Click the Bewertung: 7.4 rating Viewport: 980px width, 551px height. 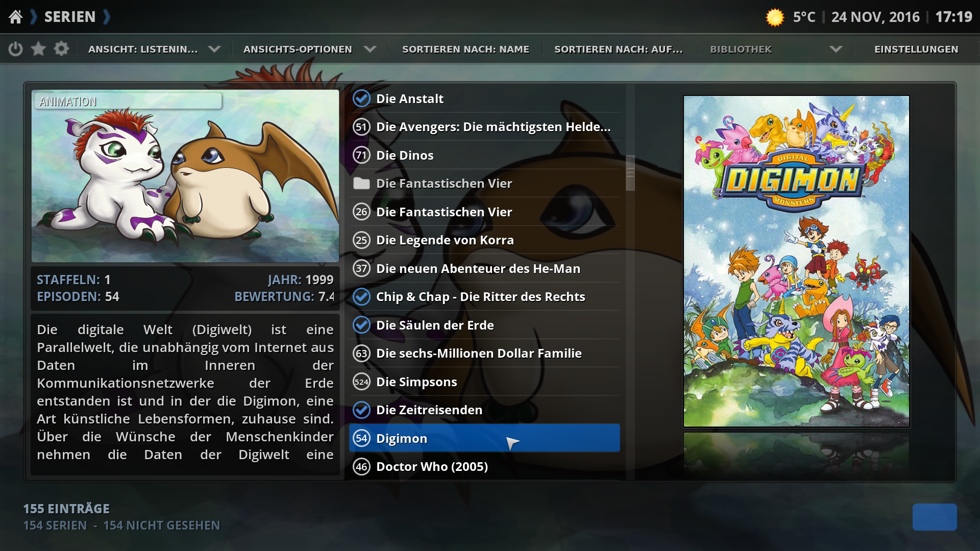(x=284, y=296)
